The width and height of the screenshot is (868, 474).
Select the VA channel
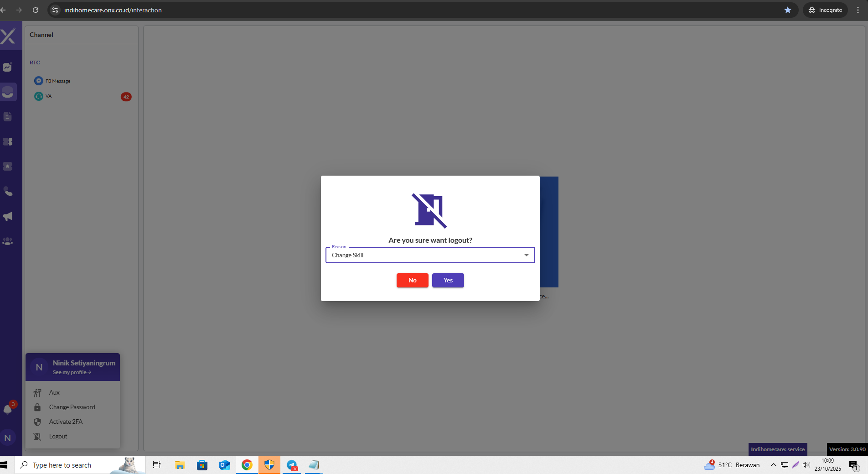click(43, 96)
